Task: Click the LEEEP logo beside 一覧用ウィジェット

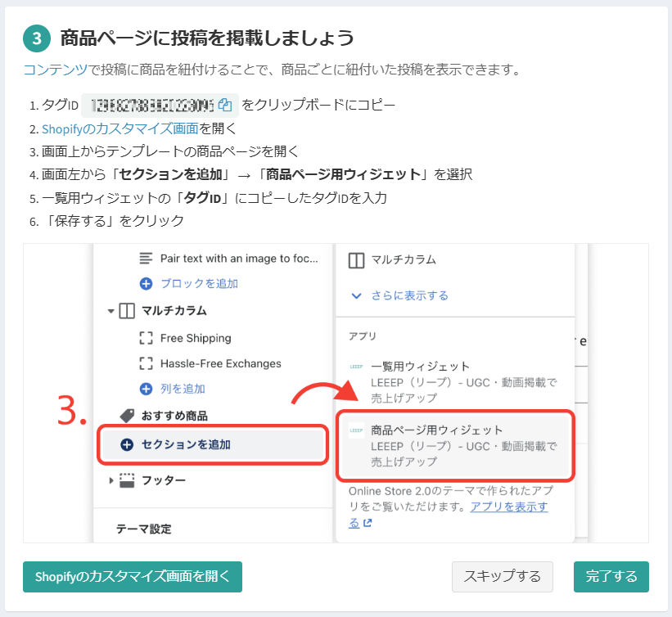Action: (357, 367)
